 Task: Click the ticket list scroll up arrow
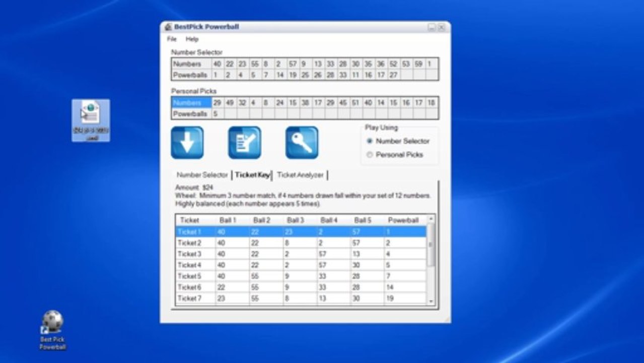pyautogui.click(x=431, y=219)
